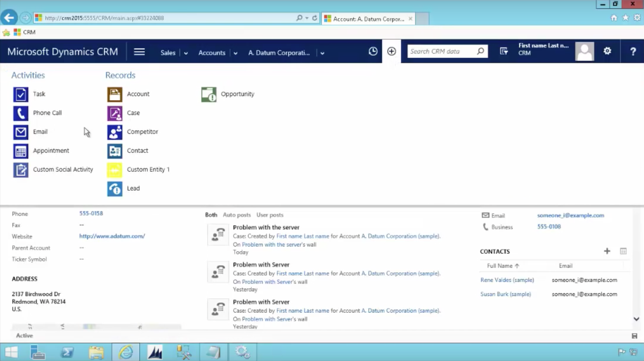Open Advanced Find icon
The image size is (644, 361).
click(504, 51)
